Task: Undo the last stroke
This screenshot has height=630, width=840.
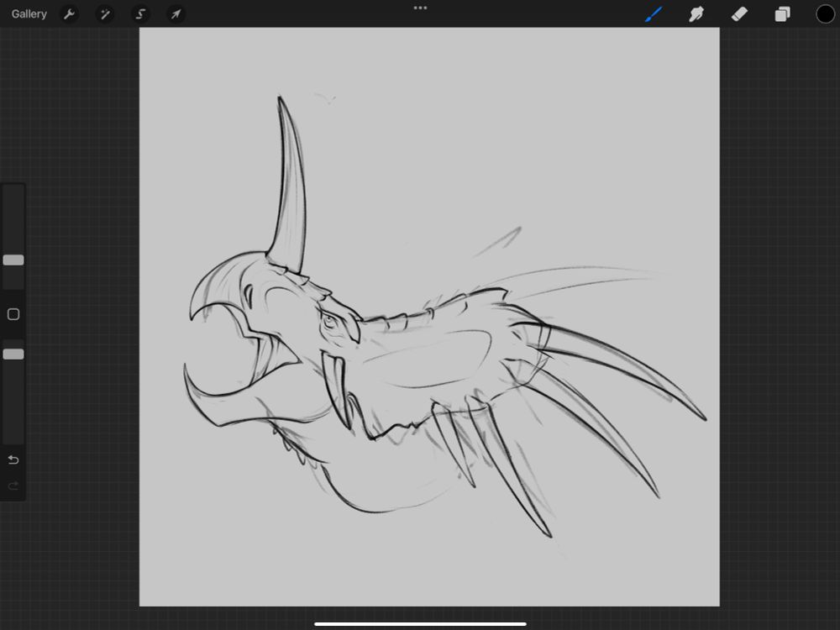Action: coord(13,459)
